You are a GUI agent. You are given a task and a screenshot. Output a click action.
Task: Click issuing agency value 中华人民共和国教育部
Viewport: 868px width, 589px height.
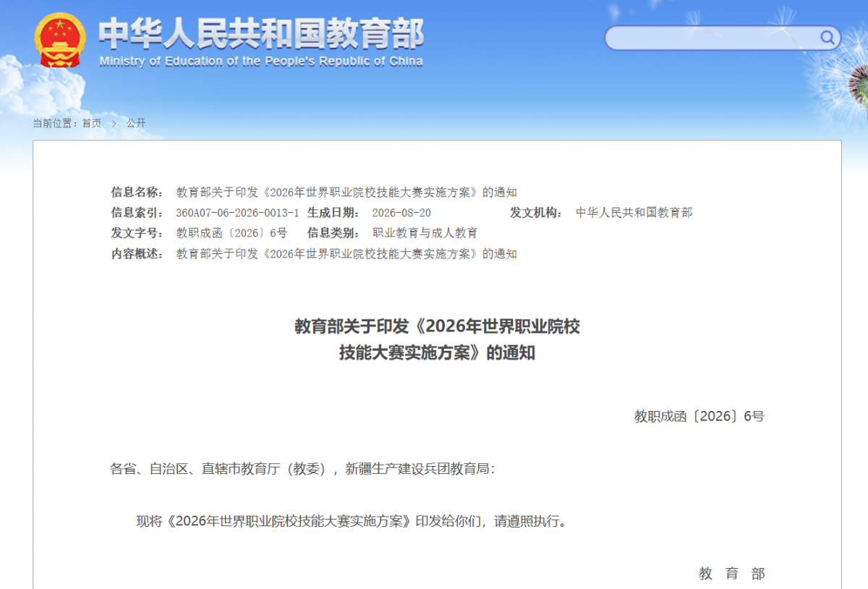tap(634, 213)
